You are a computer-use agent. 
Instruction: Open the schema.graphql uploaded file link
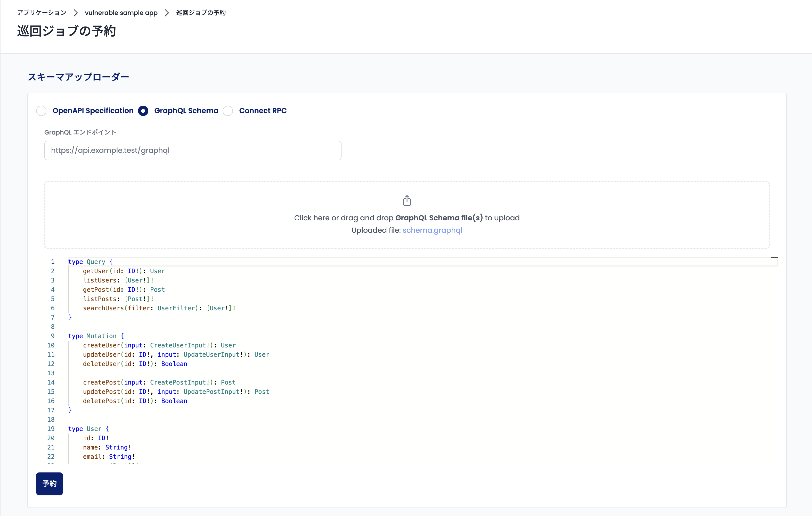(432, 230)
